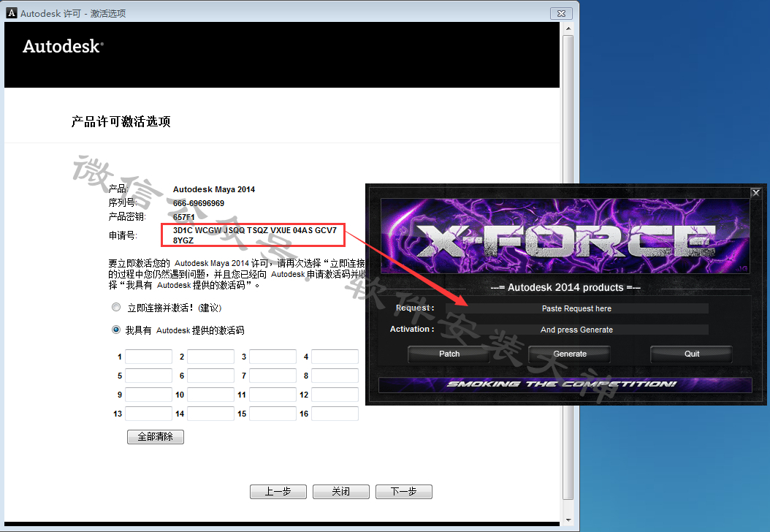This screenshot has height=532, width=770.
Task: Click the X-FORCE banner image
Action: (565, 236)
